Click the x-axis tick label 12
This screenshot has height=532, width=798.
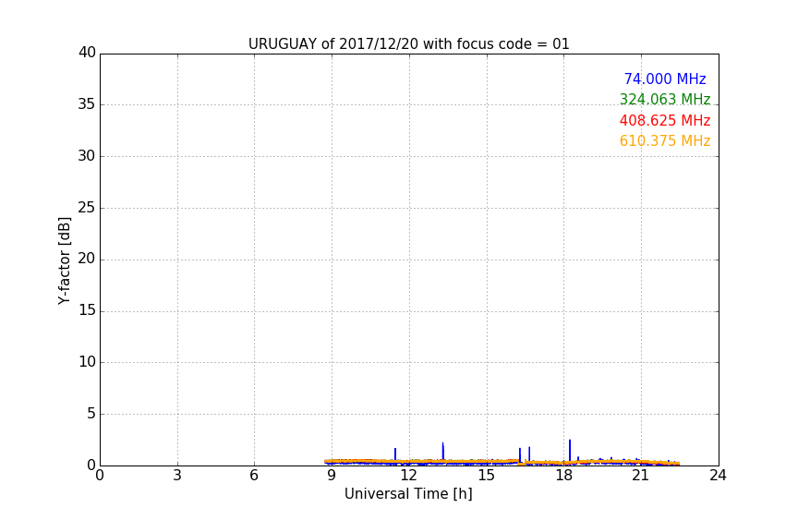pyautogui.click(x=409, y=476)
